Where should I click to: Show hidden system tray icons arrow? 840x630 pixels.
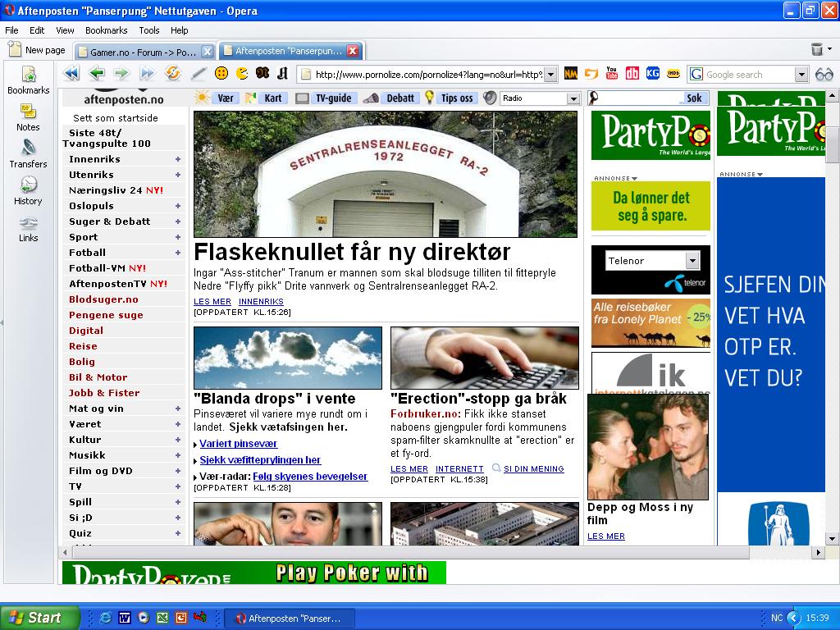pos(793,618)
